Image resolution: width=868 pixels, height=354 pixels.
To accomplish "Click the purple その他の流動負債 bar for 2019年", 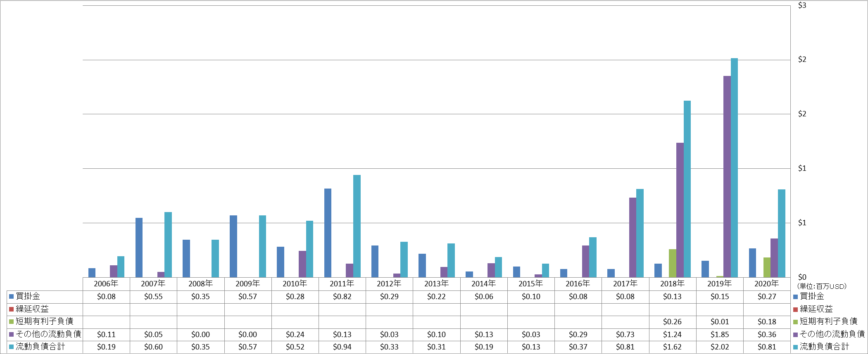I will coord(727,177).
